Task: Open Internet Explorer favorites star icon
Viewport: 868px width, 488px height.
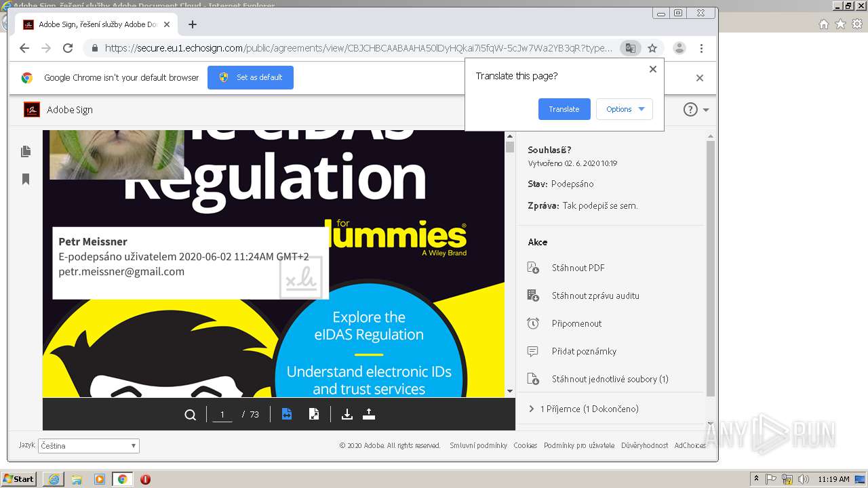Action: (x=840, y=24)
